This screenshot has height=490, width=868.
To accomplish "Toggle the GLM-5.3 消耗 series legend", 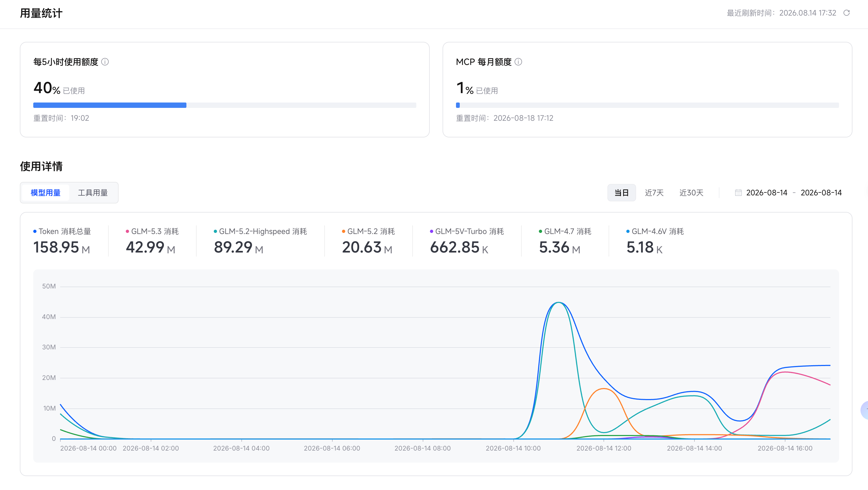I will (152, 231).
